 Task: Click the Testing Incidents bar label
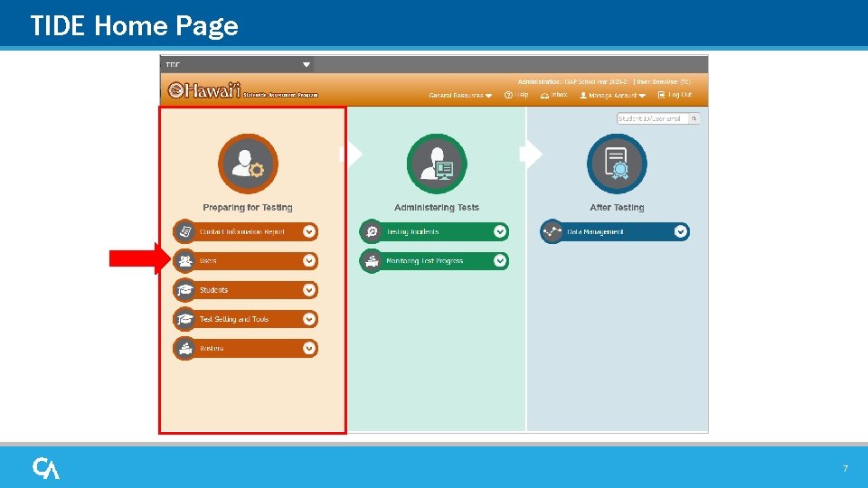412,232
